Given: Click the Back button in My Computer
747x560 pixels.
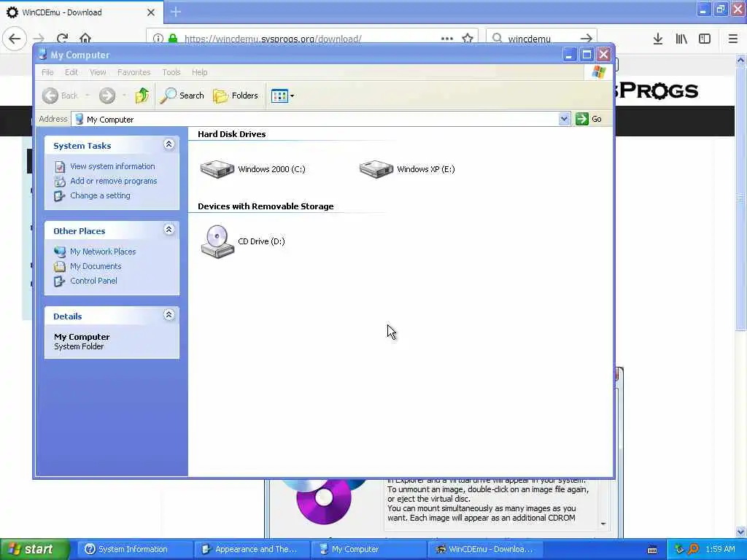Looking at the screenshot, I should point(61,96).
